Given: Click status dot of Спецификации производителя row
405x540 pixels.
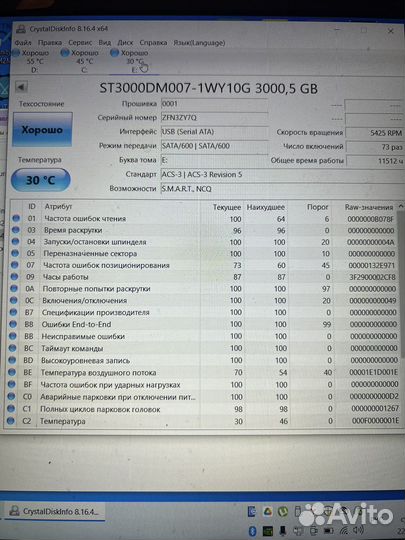Looking at the screenshot, I should click(13, 312).
